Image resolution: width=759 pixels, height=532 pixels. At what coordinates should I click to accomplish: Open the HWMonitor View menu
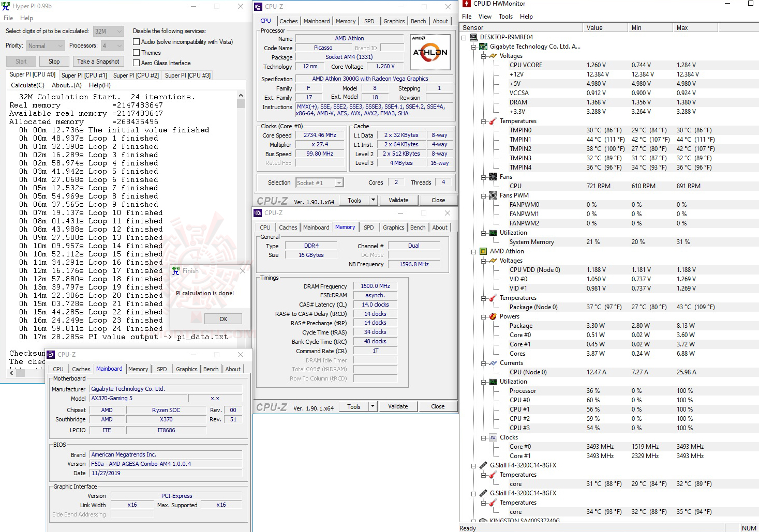(485, 17)
